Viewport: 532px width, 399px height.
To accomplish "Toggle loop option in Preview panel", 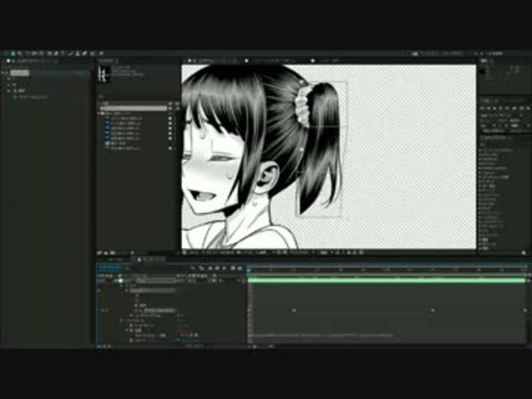I will [x=521, y=108].
